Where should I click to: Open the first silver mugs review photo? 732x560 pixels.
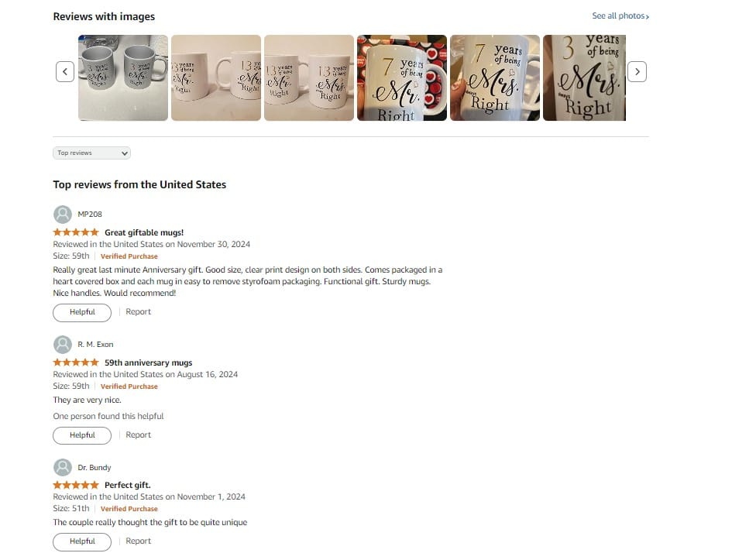coord(123,78)
